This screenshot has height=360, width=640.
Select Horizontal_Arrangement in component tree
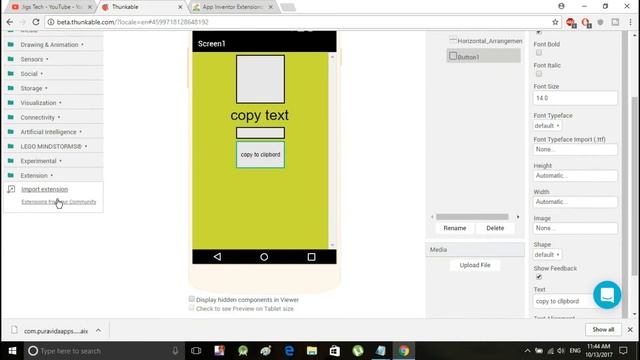(486, 41)
